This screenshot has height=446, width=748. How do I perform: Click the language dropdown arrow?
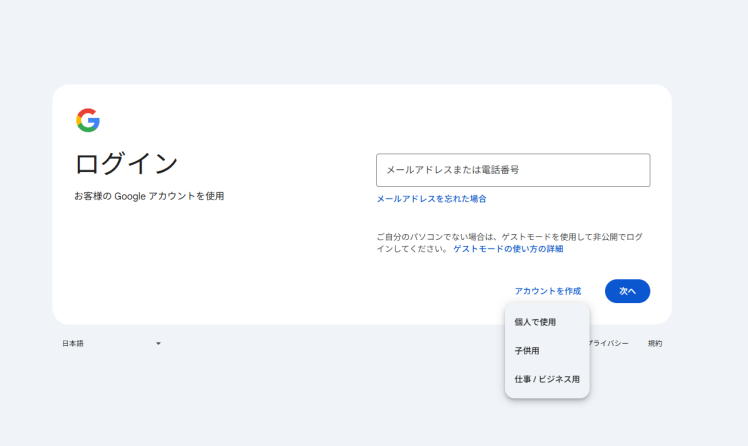(158, 343)
